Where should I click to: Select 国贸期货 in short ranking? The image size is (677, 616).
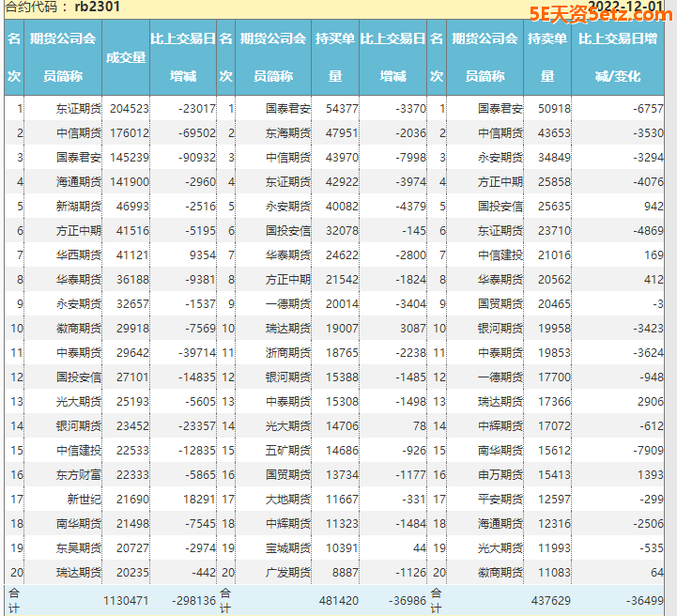(500, 304)
